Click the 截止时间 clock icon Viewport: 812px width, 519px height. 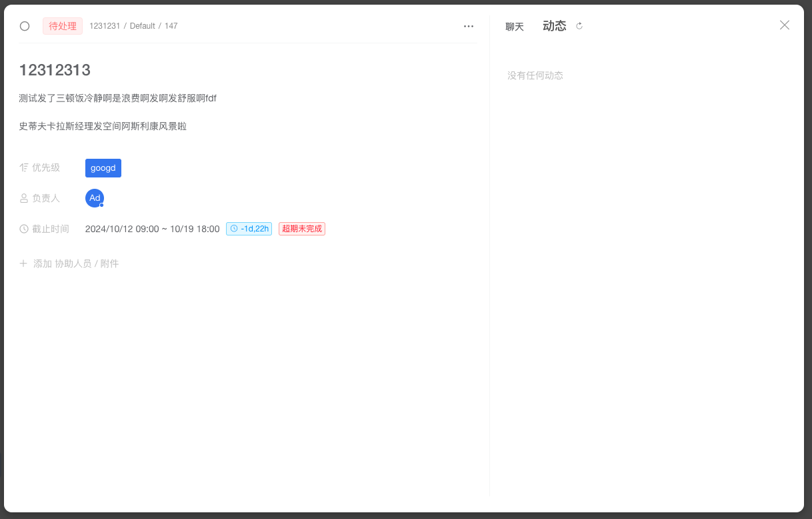point(24,229)
